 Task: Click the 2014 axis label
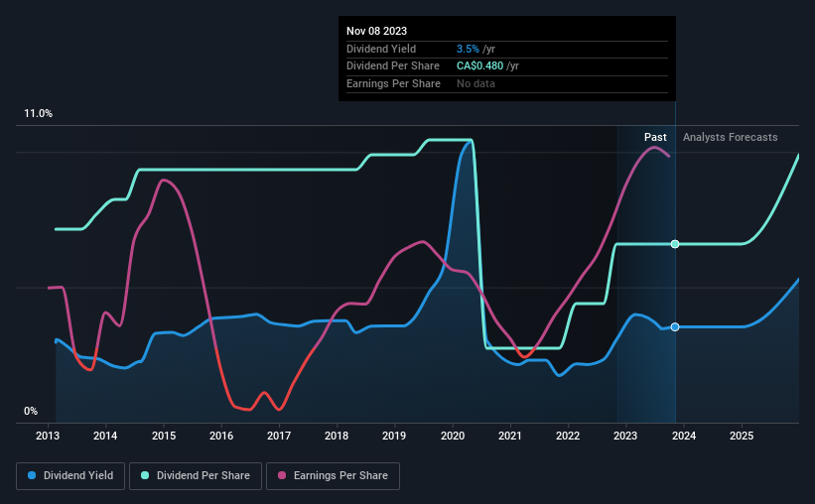(105, 436)
